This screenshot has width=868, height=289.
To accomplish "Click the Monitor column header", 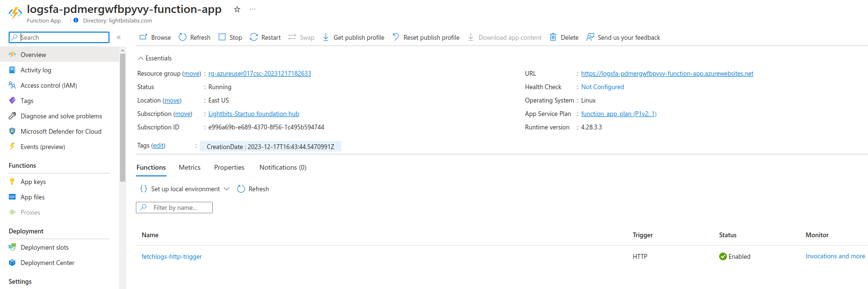I will click(x=817, y=235).
